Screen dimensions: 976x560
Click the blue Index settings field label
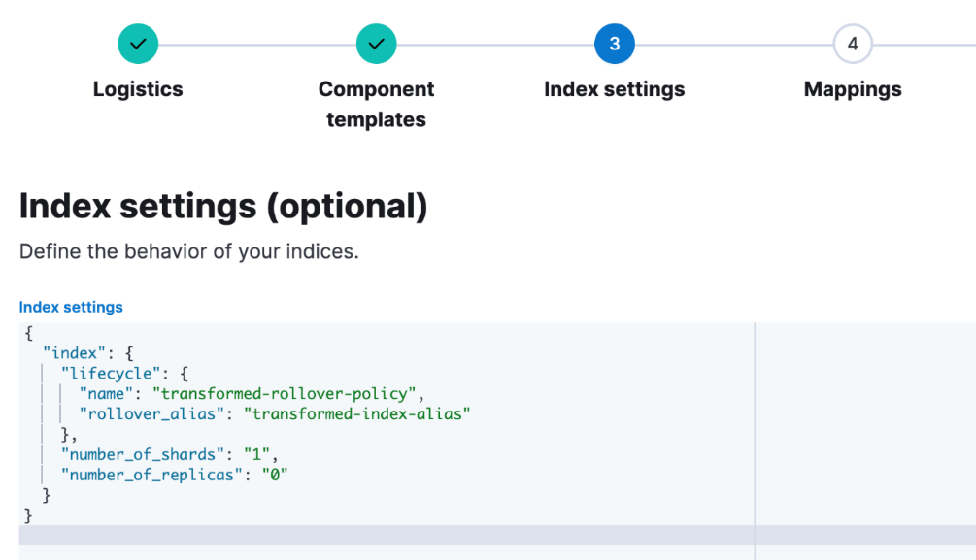tap(71, 306)
